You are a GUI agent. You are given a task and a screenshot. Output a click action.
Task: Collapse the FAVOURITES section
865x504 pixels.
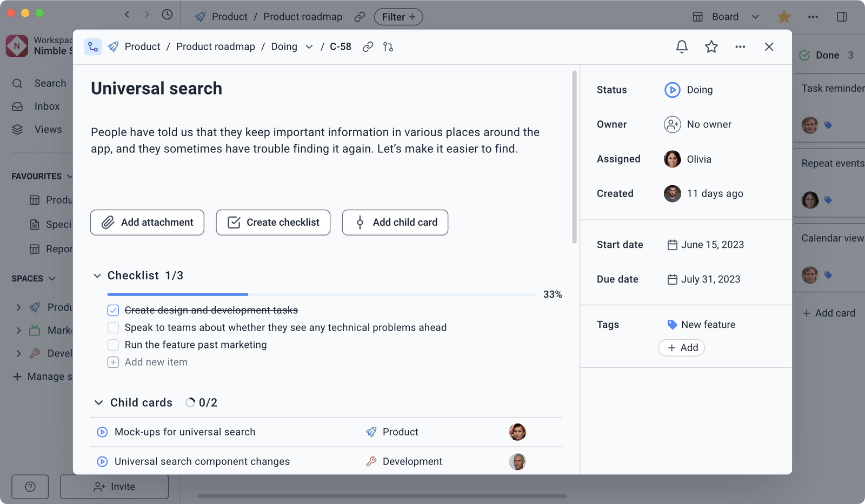[x=69, y=176]
